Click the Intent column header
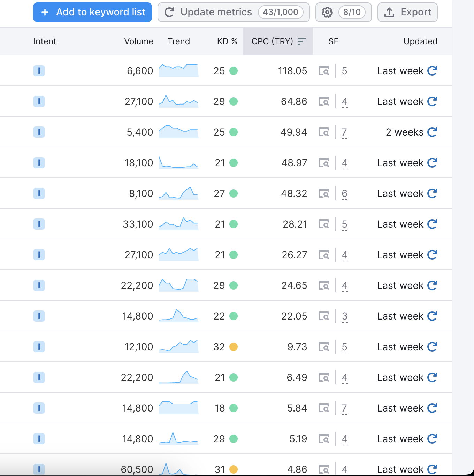 point(45,41)
